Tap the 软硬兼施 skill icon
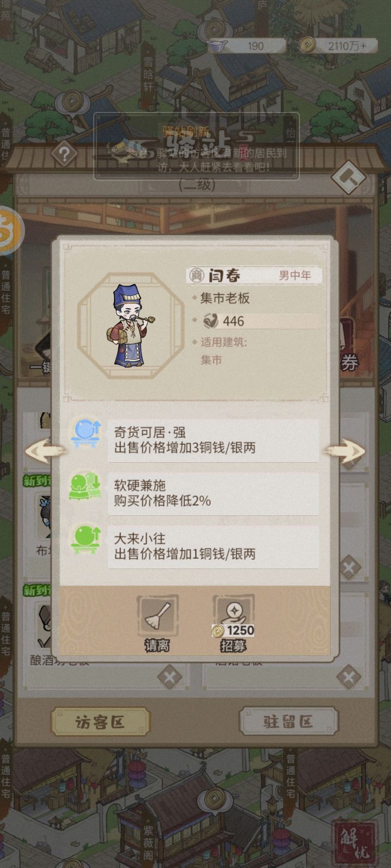 click(x=86, y=487)
